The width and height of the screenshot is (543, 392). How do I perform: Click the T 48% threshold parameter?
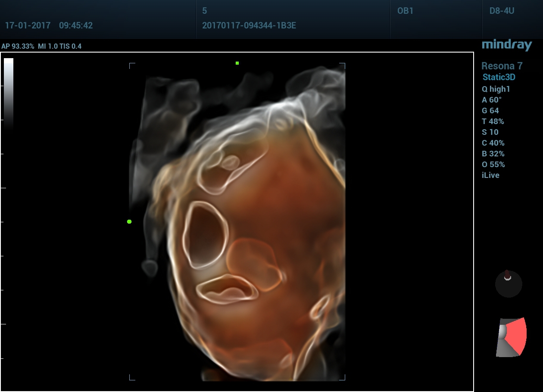[x=493, y=121]
